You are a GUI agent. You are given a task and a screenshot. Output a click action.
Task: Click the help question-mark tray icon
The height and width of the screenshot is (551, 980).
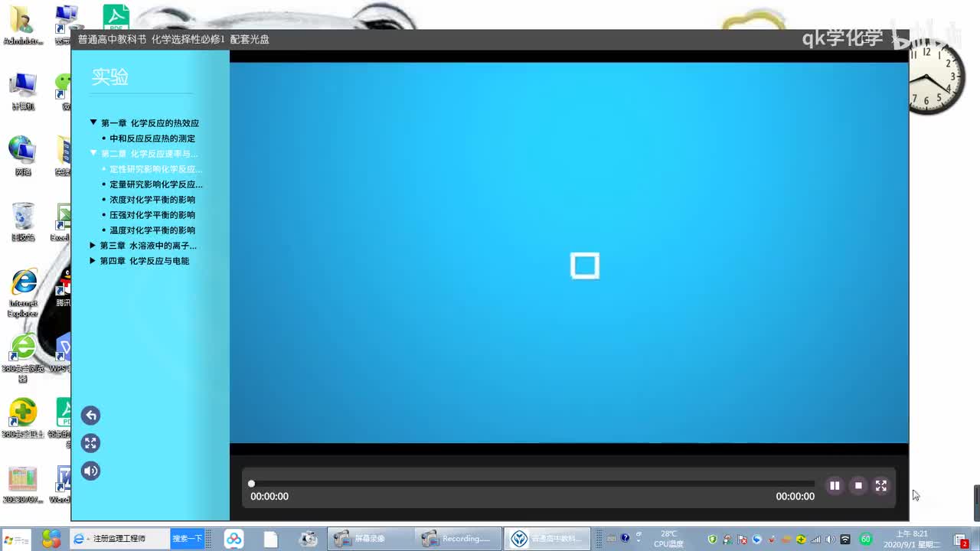click(x=625, y=538)
